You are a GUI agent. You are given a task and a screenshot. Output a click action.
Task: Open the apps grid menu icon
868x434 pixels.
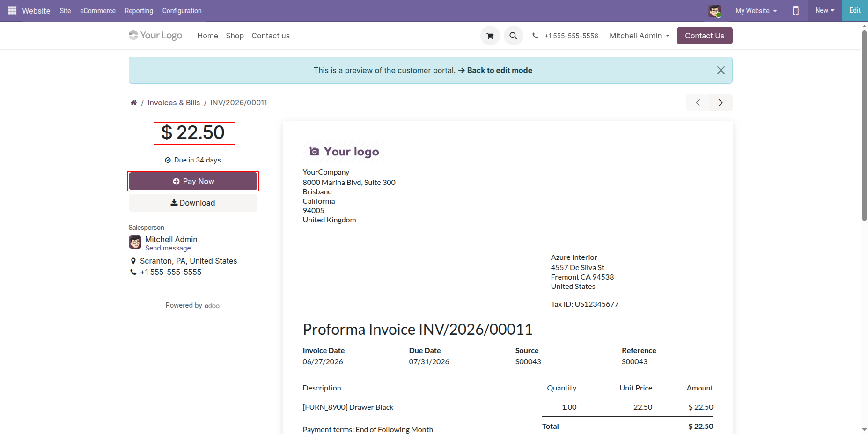point(13,10)
